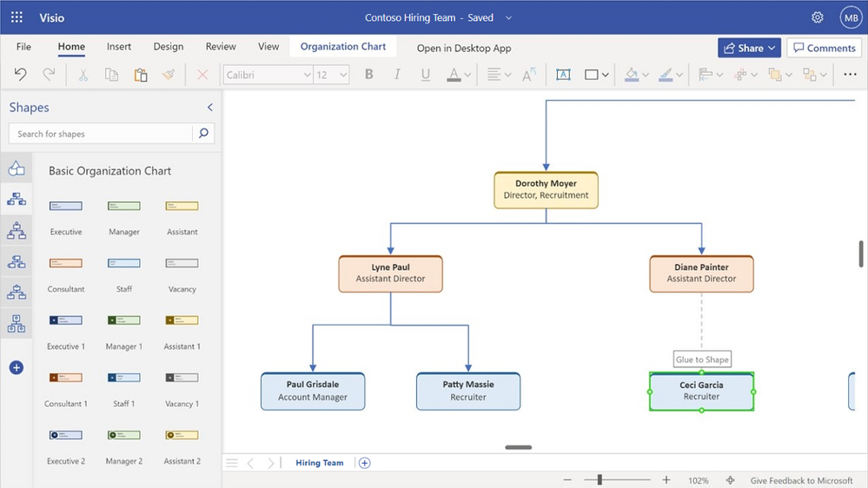
Task: Switch to the Insert tab
Action: pyautogui.click(x=119, y=47)
